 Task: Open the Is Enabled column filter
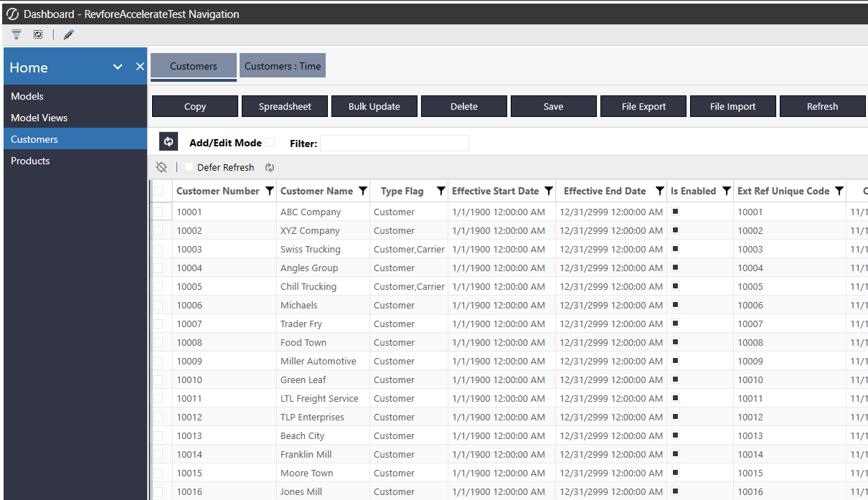pyautogui.click(x=726, y=191)
